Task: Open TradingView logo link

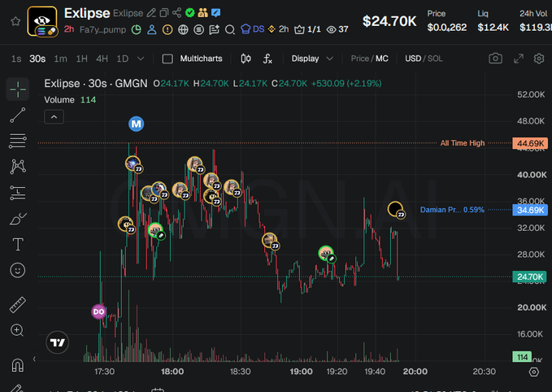Action: [x=58, y=342]
